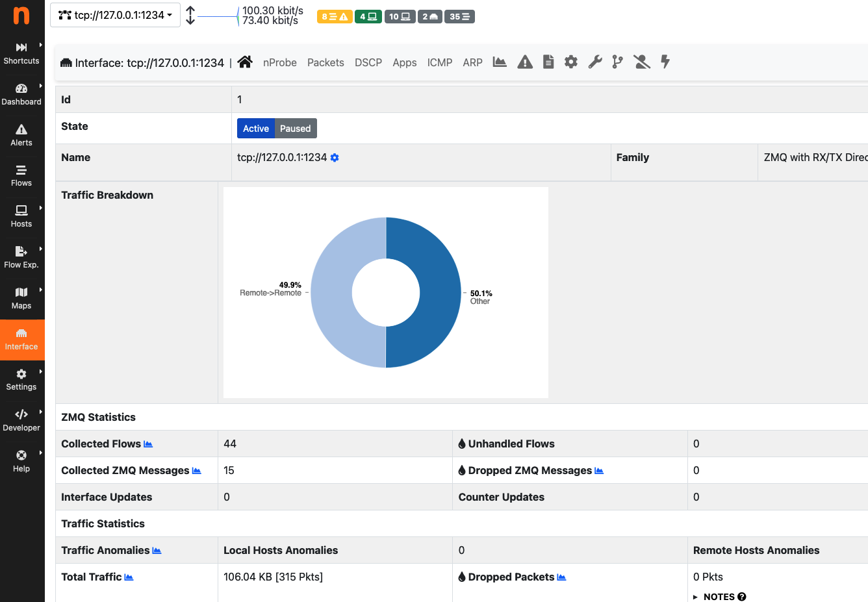
Task: Open interface settings gear icon
Action: pos(571,62)
